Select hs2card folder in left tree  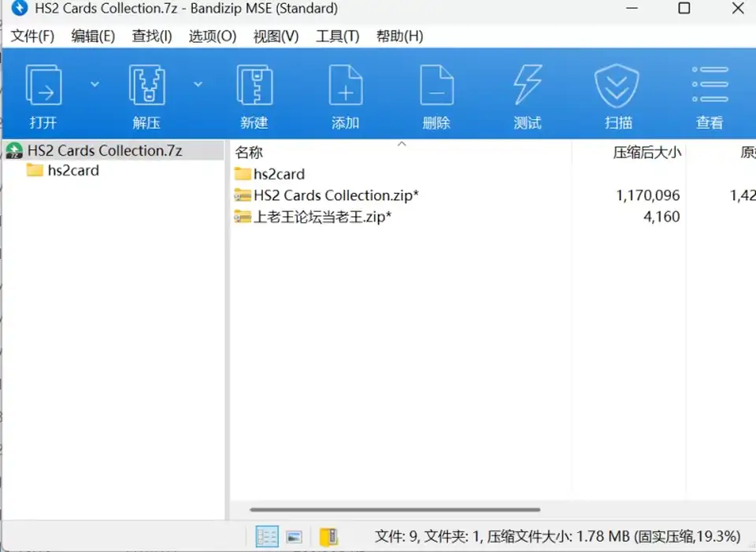[x=63, y=170]
